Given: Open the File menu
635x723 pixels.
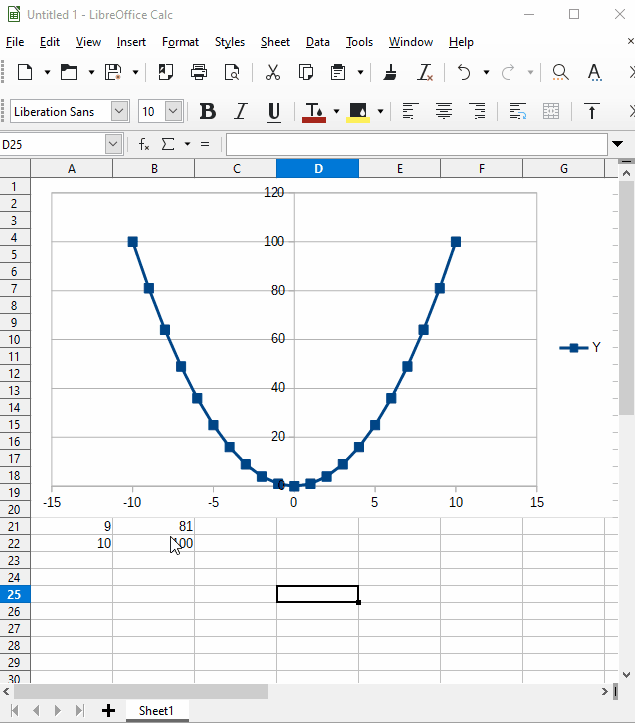Looking at the screenshot, I should (15, 42).
